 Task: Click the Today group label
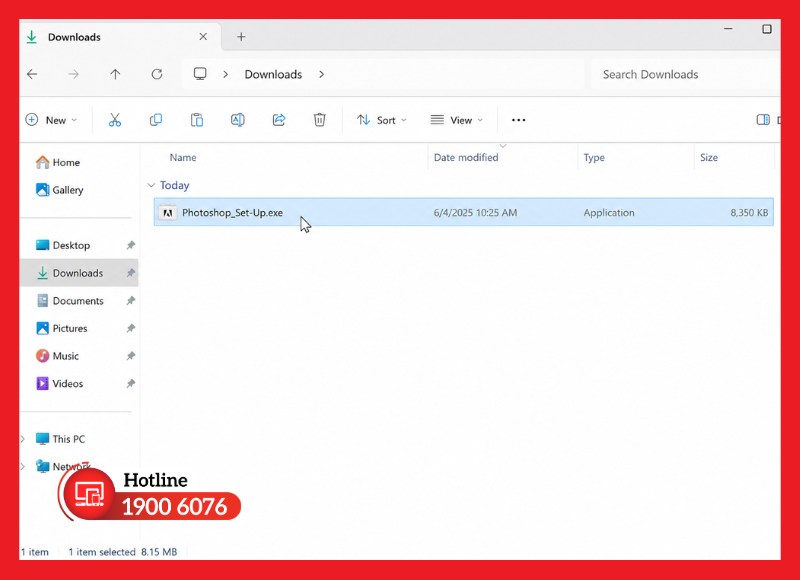[x=174, y=185]
